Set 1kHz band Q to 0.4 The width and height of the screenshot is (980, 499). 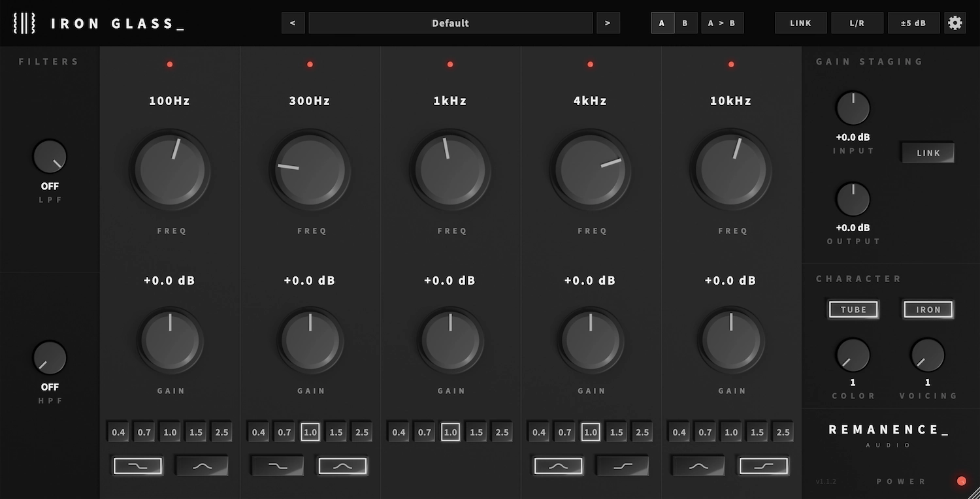click(399, 432)
